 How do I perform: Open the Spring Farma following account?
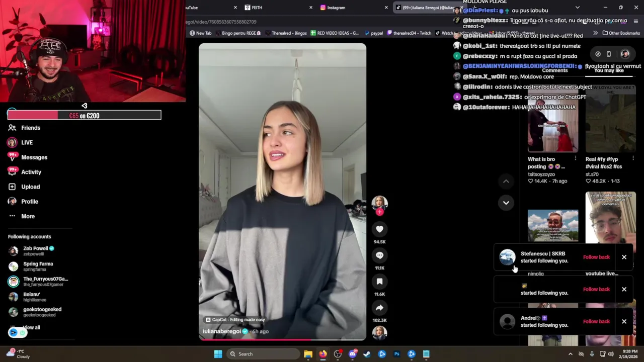[x=31, y=266]
